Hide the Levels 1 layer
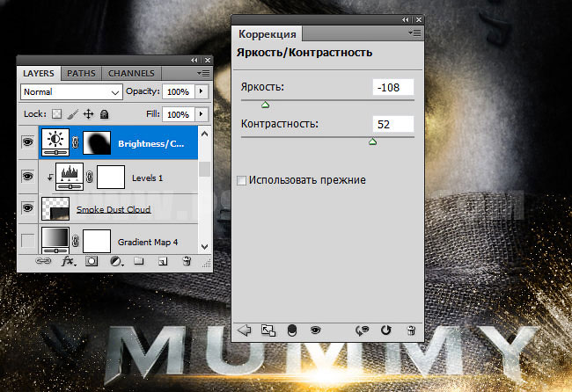This screenshot has height=392, width=572. click(x=28, y=177)
